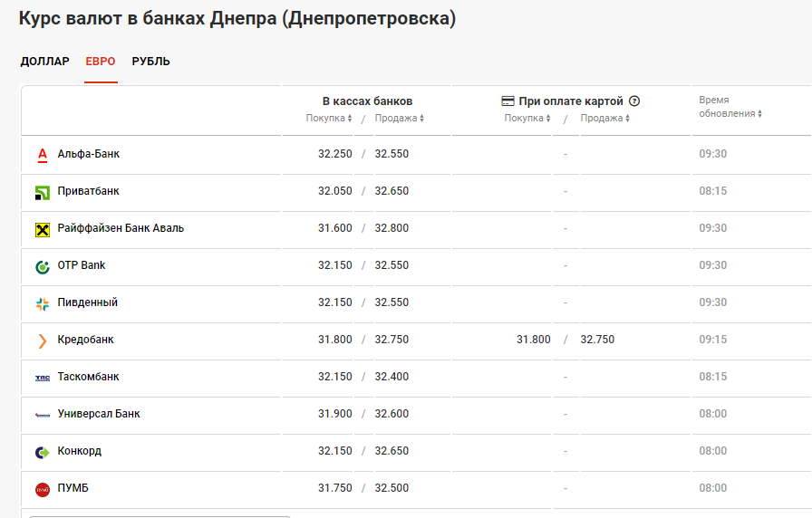
Task: Click the Альфа-Банк logo icon
Action: point(43,155)
